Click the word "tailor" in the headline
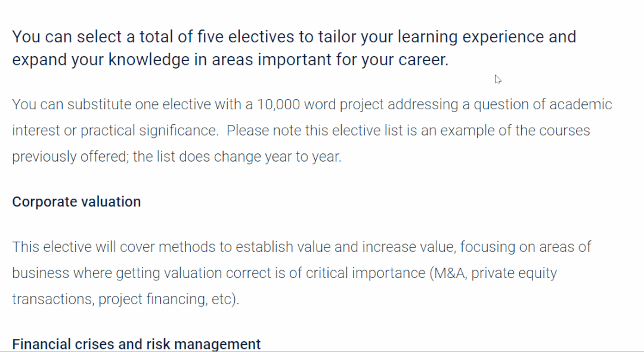 335,36
